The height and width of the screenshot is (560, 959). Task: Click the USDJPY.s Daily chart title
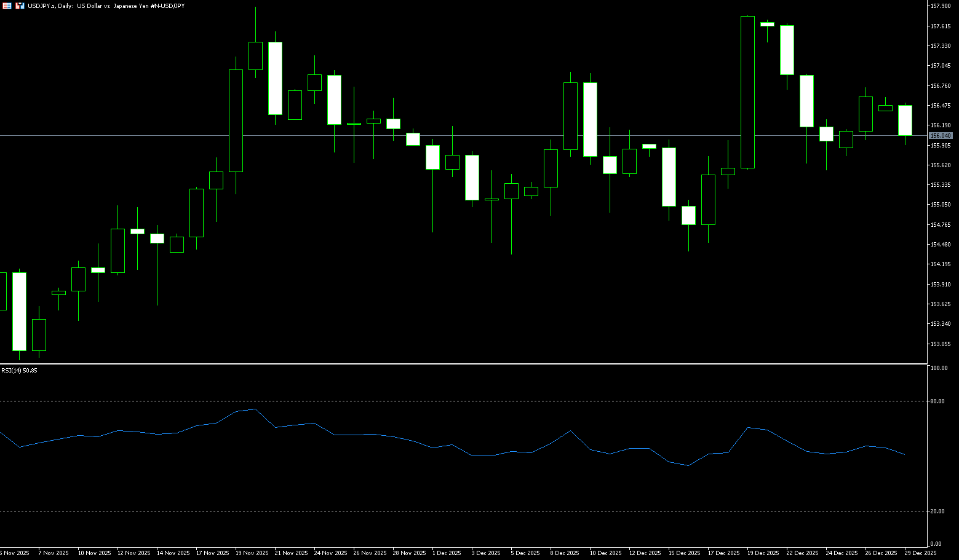point(106,6)
